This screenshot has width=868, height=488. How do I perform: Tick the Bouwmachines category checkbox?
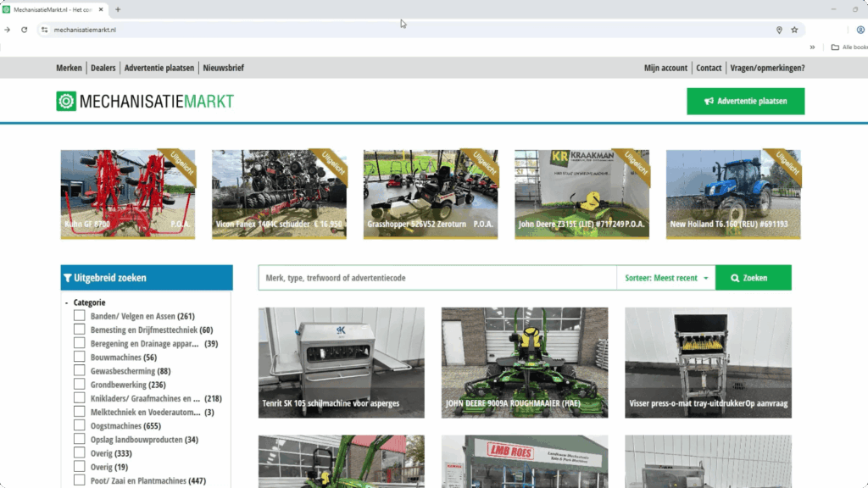point(79,358)
